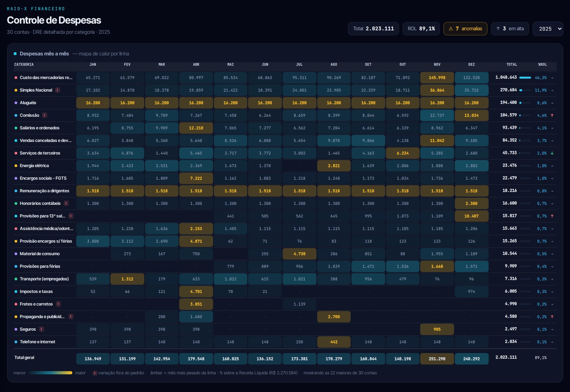The width and height of the screenshot is (570, 392).
Task: Click the ROL progress bar in Custo das mercadorias row
Action: point(525,77)
